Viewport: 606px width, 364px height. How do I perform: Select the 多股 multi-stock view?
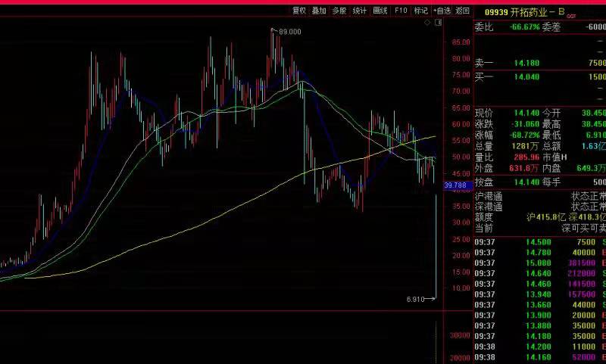[x=339, y=11]
